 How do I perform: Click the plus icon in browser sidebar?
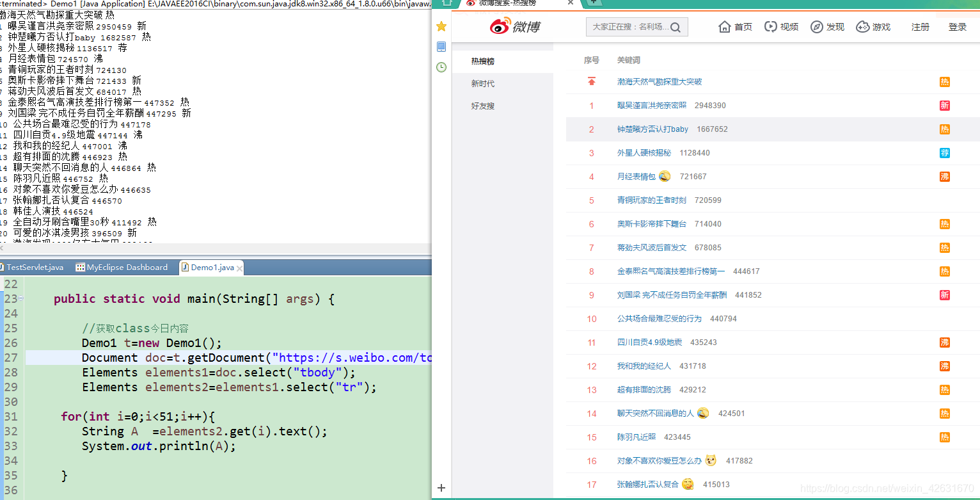coord(441,488)
